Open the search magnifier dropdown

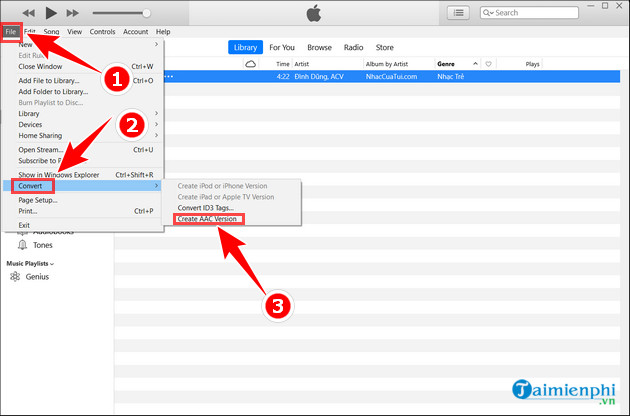(488, 13)
